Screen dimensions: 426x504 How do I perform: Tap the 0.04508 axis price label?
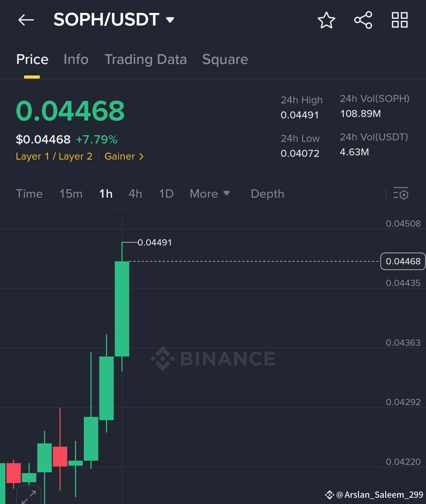click(403, 224)
